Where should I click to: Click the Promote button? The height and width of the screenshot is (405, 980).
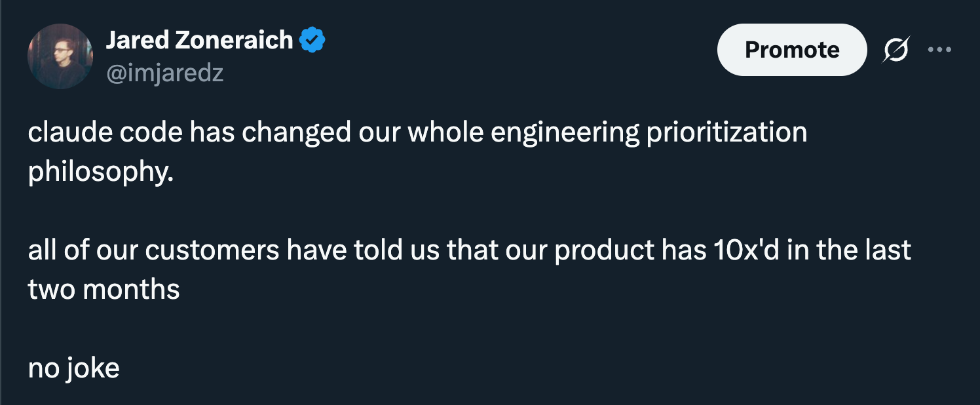coord(791,50)
